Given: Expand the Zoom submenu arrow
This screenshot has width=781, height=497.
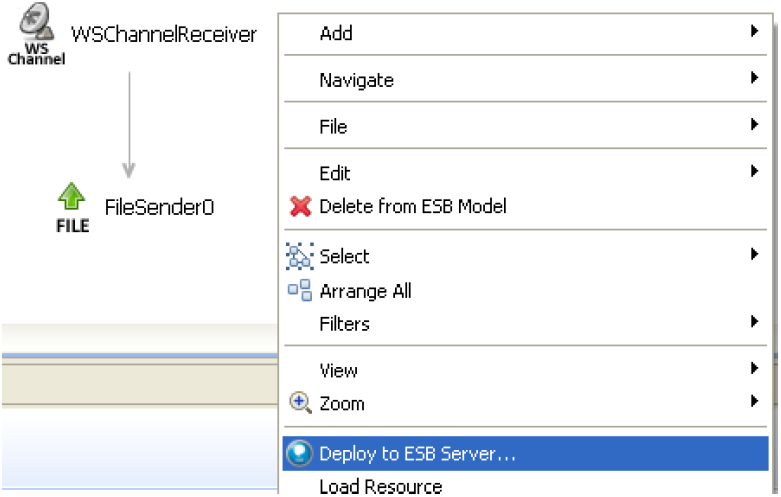Looking at the screenshot, I should click(x=754, y=402).
